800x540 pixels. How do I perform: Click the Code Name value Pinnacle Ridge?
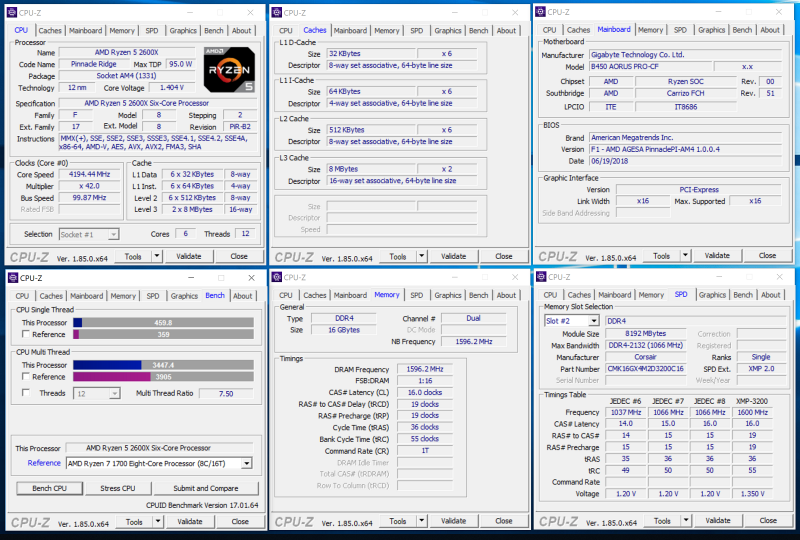(x=94, y=64)
